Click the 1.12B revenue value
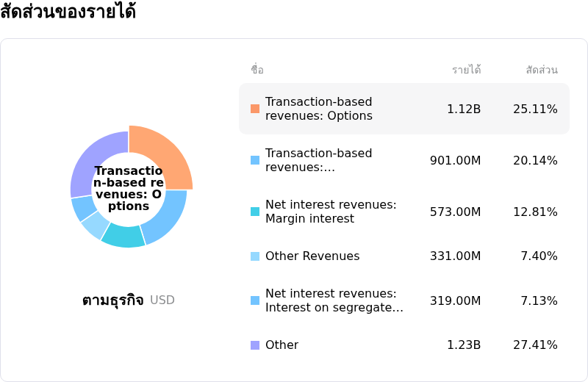Image resolution: width=588 pixels, height=382 pixels. pos(464,109)
